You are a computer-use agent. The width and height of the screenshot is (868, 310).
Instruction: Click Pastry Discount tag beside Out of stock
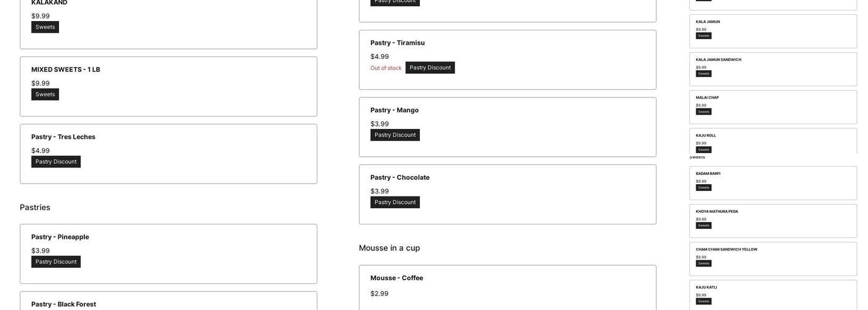pos(430,68)
